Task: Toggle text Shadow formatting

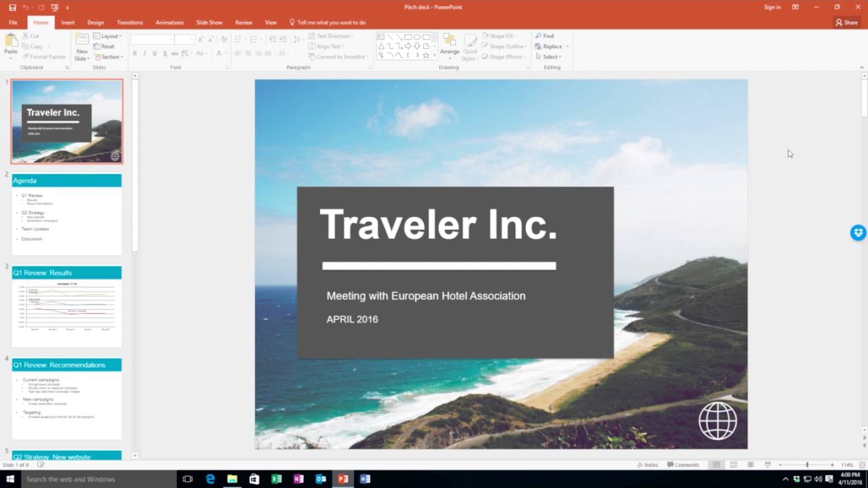Action: point(165,54)
